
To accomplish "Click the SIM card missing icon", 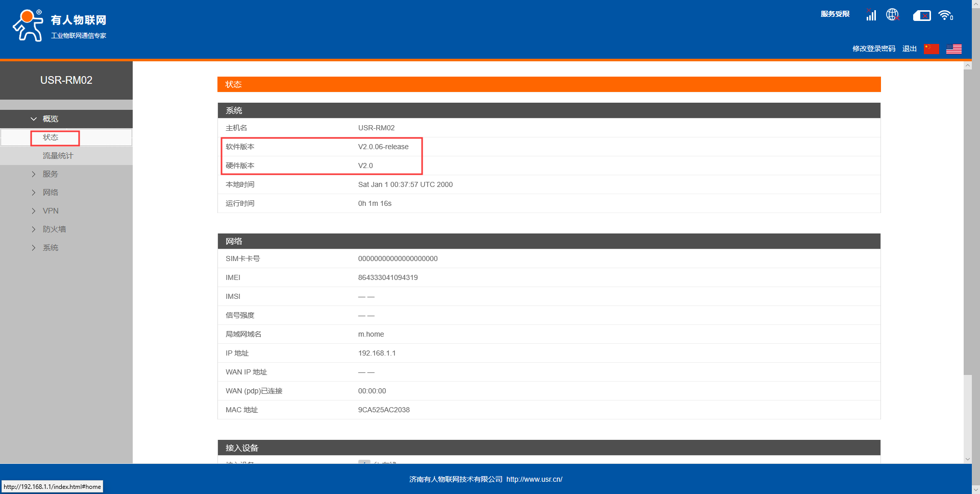I will (x=922, y=16).
